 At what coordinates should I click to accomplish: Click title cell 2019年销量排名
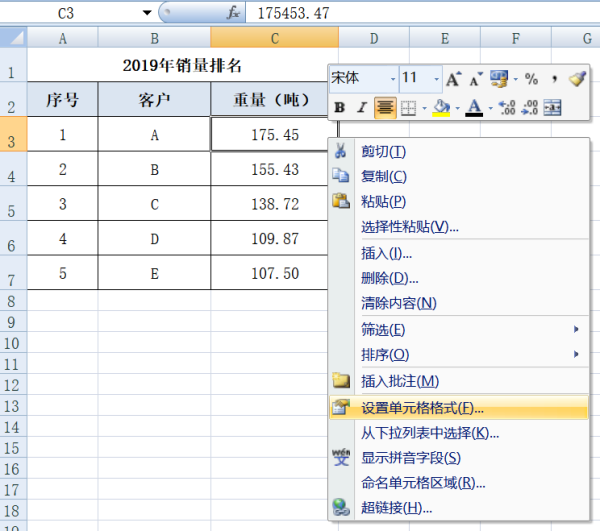(x=181, y=65)
